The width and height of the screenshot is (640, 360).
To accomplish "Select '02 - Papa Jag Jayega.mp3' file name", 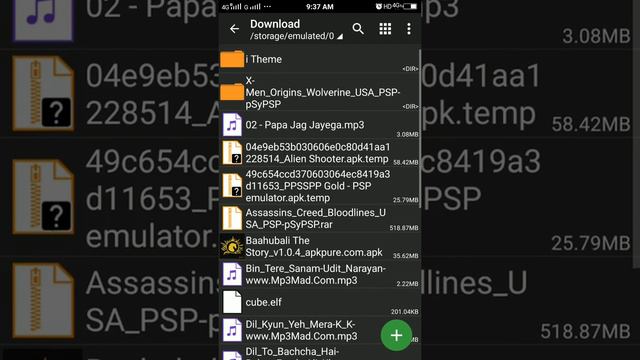I will click(305, 125).
